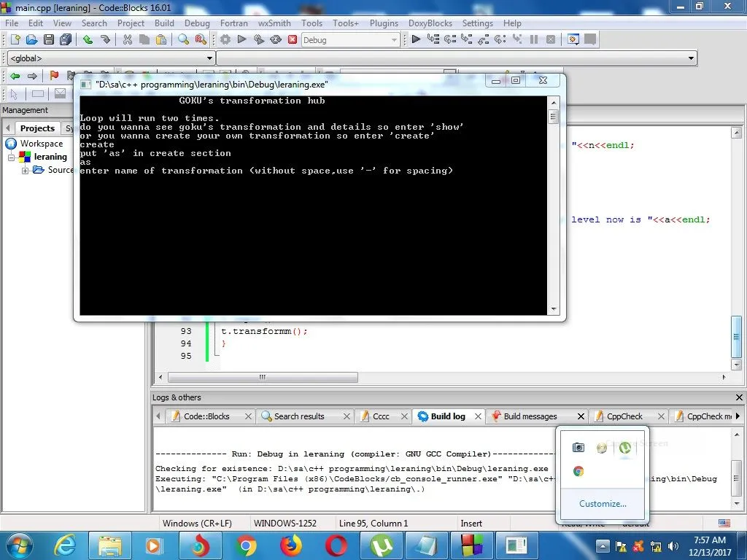The image size is (747, 560).
Task: Open the Plugins menu
Action: pyautogui.click(x=384, y=23)
